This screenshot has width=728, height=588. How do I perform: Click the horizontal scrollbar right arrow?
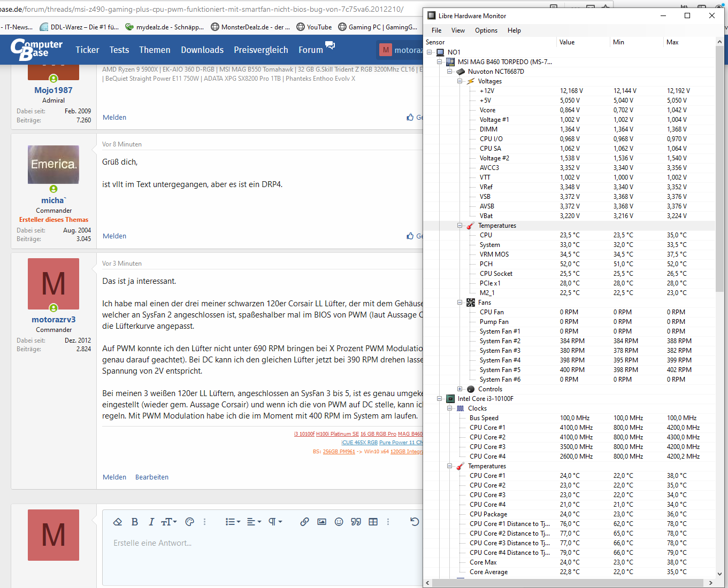pos(711,583)
